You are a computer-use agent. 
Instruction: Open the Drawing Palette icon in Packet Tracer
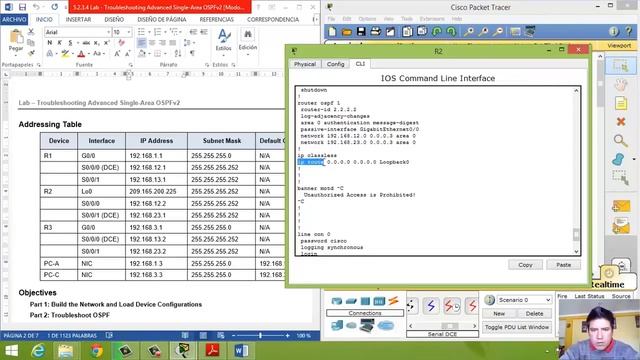[515, 31]
